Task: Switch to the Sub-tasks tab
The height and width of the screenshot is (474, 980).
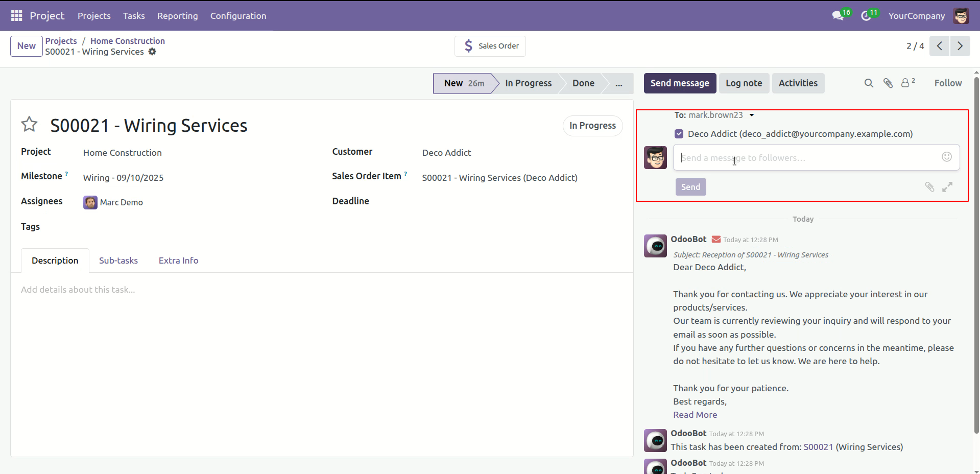Action: coord(118,260)
